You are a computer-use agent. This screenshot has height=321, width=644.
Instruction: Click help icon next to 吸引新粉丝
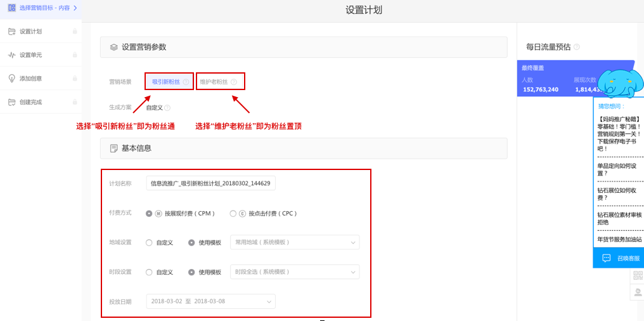(x=186, y=82)
